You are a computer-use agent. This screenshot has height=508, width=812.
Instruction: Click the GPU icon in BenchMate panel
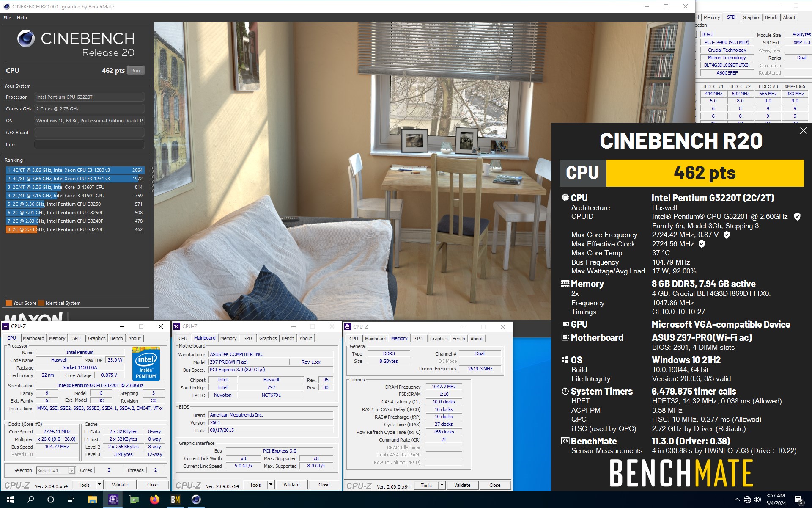coord(565,324)
